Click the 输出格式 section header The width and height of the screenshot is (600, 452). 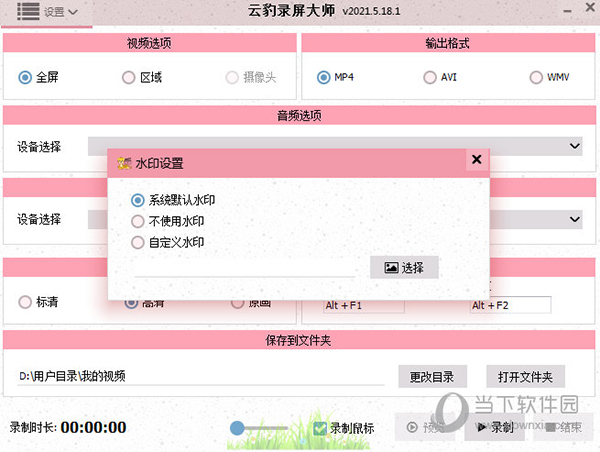pos(448,43)
